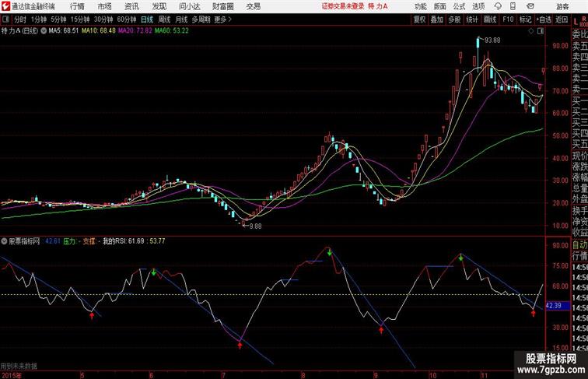Click the 93.88 high price label
Image resolution: width=588 pixels, height=379 pixels.
492,40
